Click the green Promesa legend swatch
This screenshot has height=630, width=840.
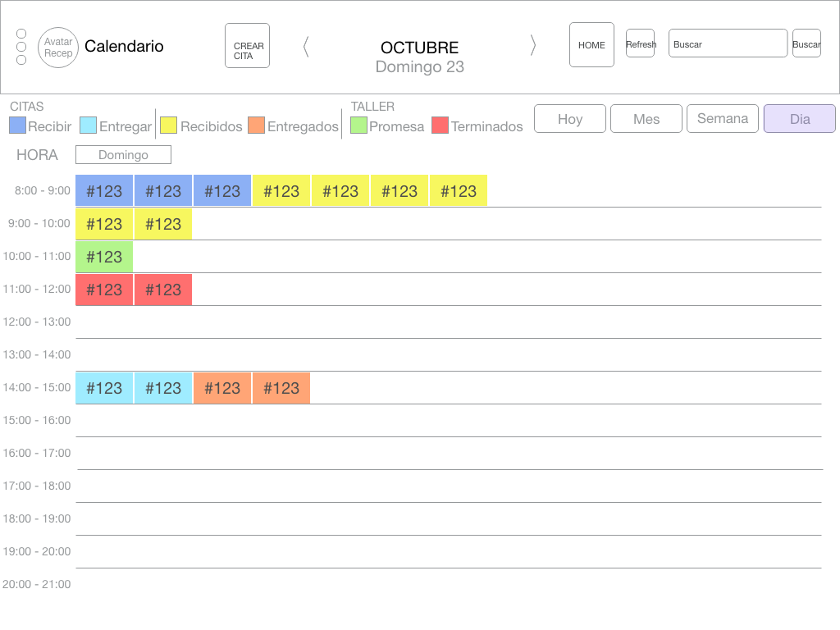358,126
